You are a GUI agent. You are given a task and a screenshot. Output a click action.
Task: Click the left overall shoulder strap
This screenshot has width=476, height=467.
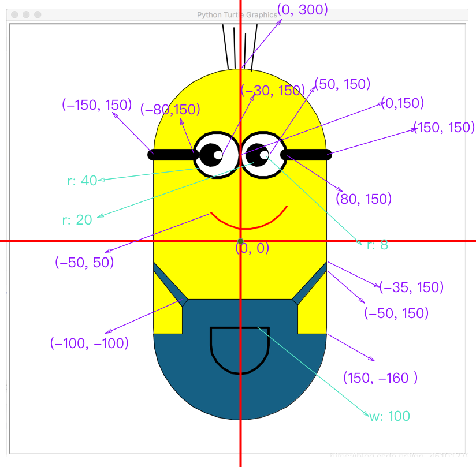coord(170,284)
